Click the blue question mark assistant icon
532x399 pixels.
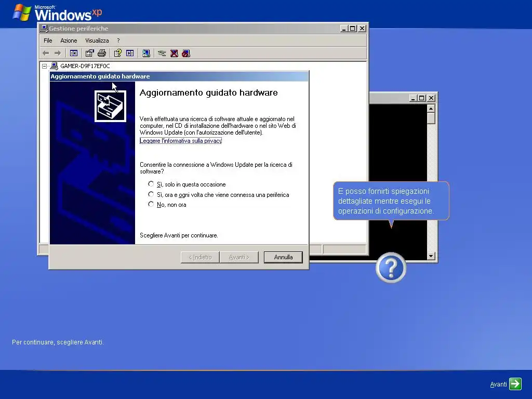tap(391, 268)
